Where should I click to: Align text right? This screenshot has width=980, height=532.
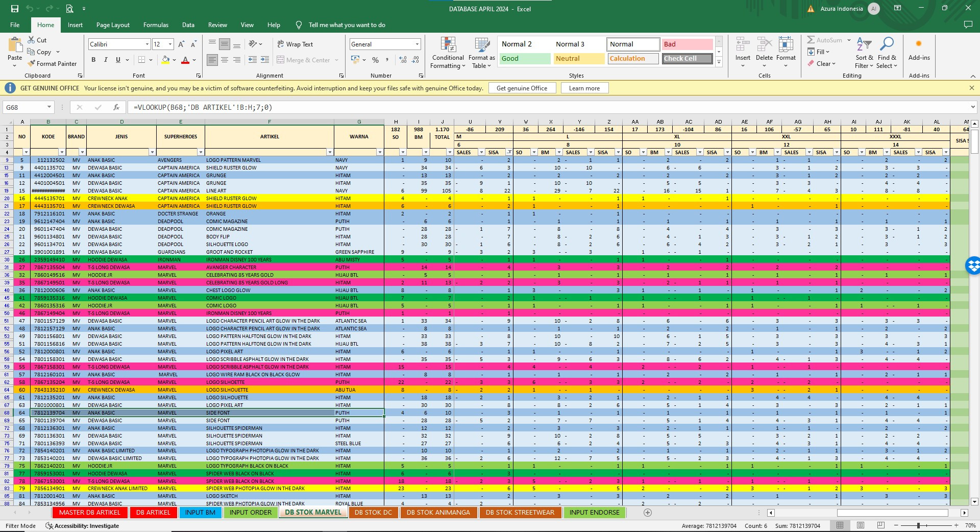click(237, 60)
